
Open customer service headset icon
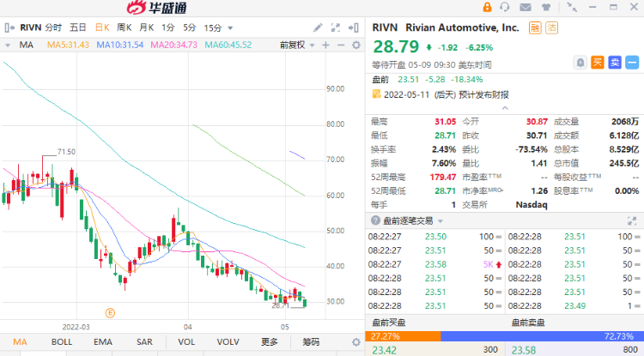point(505,7)
